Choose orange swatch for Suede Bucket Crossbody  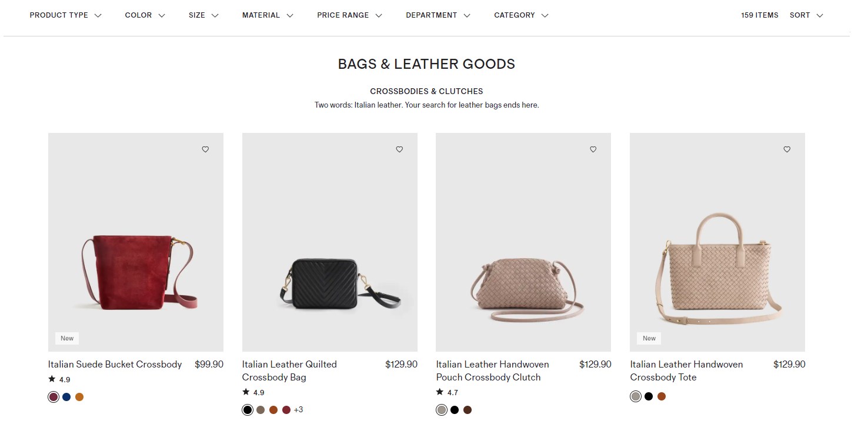tap(79, 397)
